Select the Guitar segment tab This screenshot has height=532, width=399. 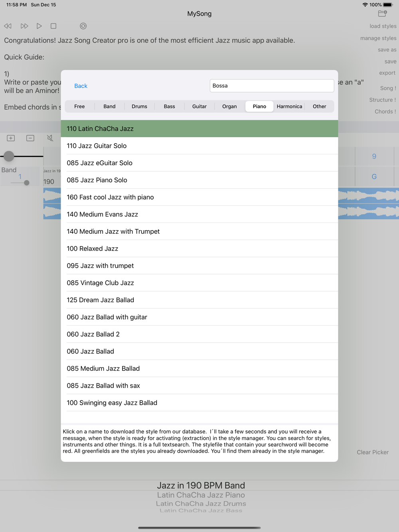pos(199,106)
